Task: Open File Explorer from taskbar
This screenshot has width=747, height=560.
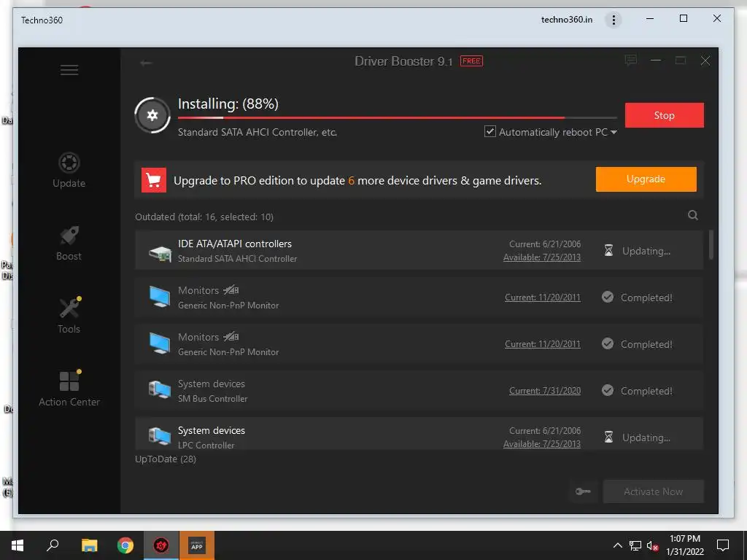Action: click(89, 545)
